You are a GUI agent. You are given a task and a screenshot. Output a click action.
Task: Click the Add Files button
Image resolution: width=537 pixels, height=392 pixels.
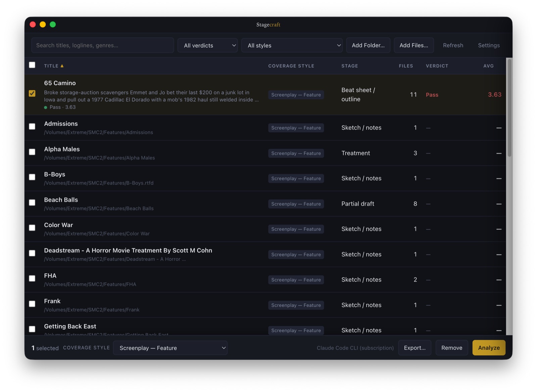414,45
